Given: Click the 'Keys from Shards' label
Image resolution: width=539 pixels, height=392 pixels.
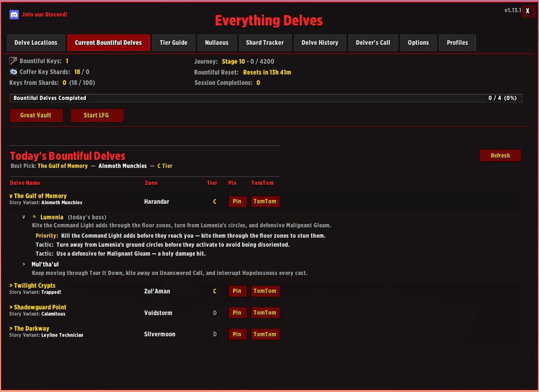Looking at the screenshot, I should (34, 83).
